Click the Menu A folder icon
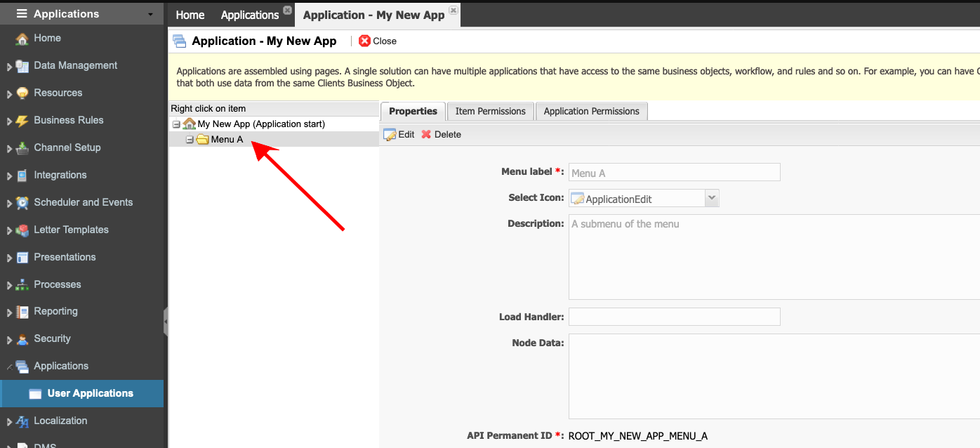Screen dimensions: 980x448 tap(203, 139)
